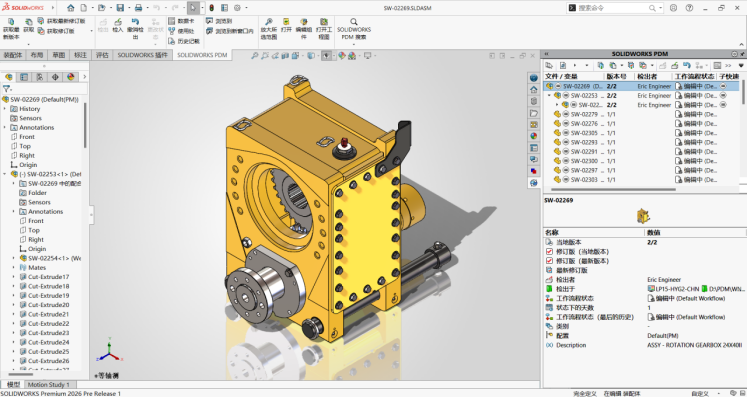This screenshot has width=748, height=398.
Task: Toggle the round quick-info button in the SW-02253 row
Action: pos(723,95)
